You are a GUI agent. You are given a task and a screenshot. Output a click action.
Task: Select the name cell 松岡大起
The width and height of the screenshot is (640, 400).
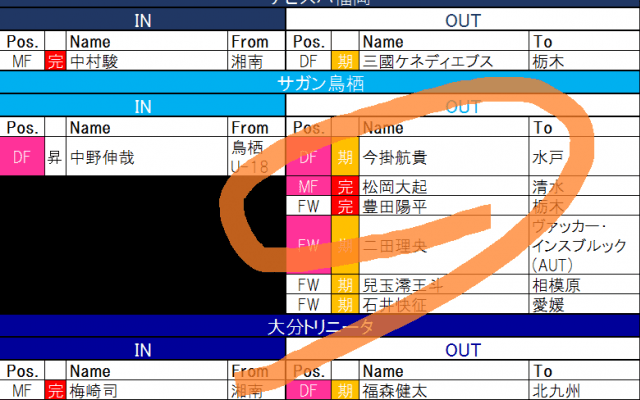coord(444,187)
